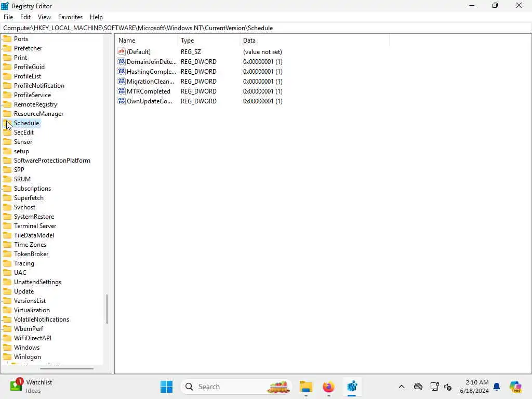Viewport: 532px width, 399px height.
Task: Open the Watchlist Ideas widget
Action: tap(31, 387)
